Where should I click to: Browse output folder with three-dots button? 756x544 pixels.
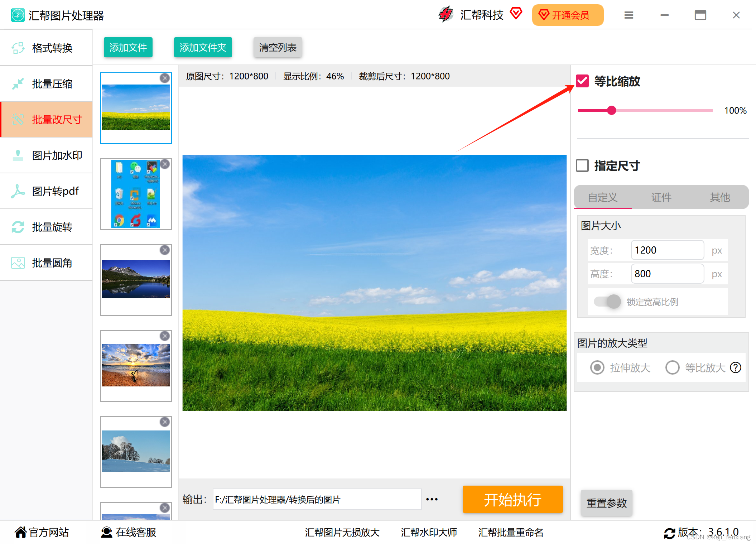(x=432, y=499)
